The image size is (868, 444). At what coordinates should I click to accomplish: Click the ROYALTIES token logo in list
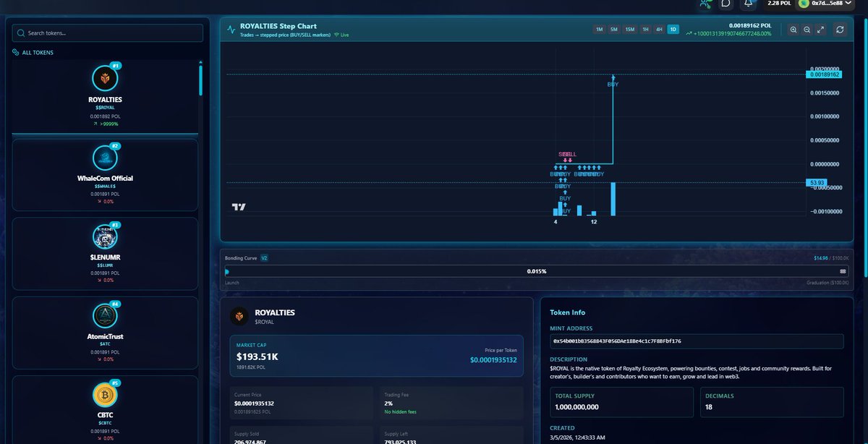pos(105,78)
